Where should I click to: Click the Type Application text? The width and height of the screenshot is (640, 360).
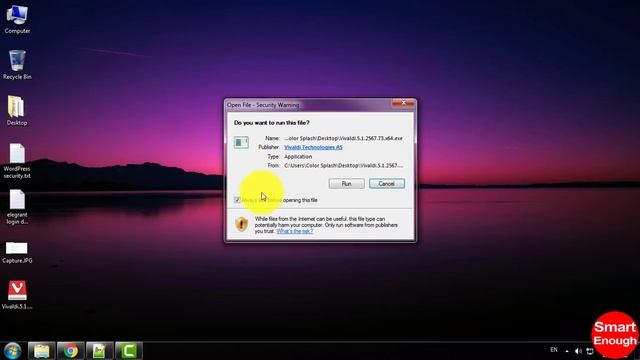[298, 156]
